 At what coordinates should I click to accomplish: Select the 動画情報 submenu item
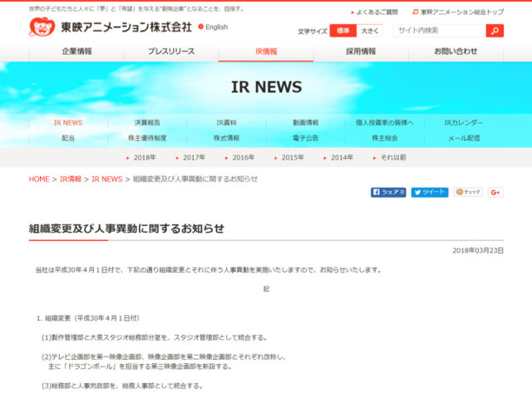pos(306,123)
